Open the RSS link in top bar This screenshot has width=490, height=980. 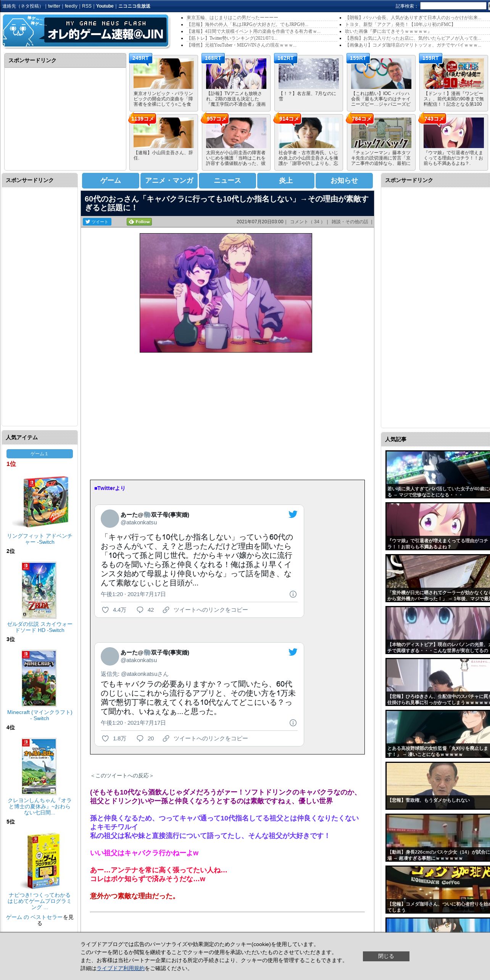click(87, 6)
